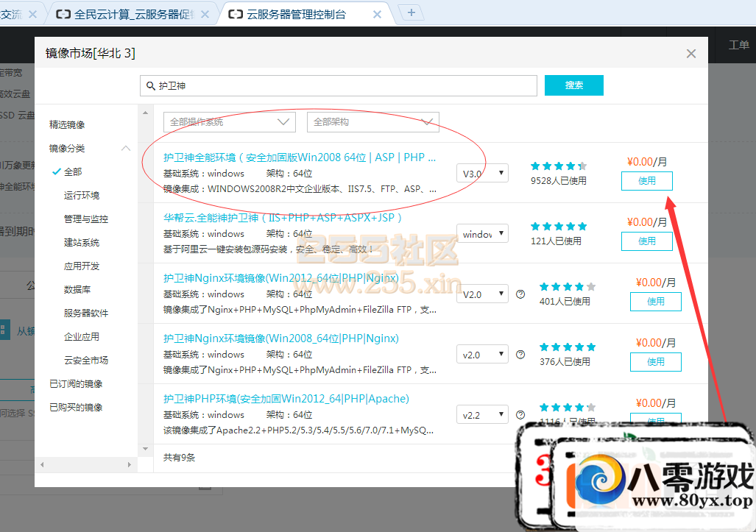Viewport: 756px width, 532px height.
Task: Click star rating of 护卫神全能环境 image
Action: (559, 166)
